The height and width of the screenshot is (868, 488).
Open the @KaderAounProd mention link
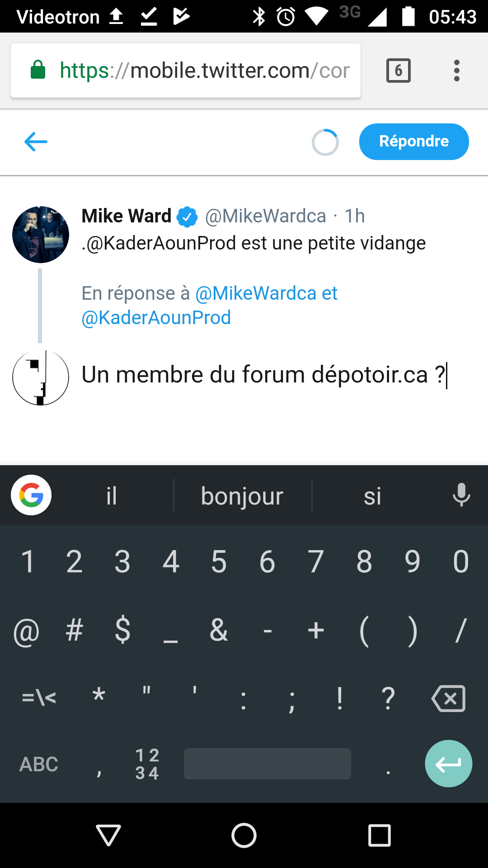click(156, 317)
